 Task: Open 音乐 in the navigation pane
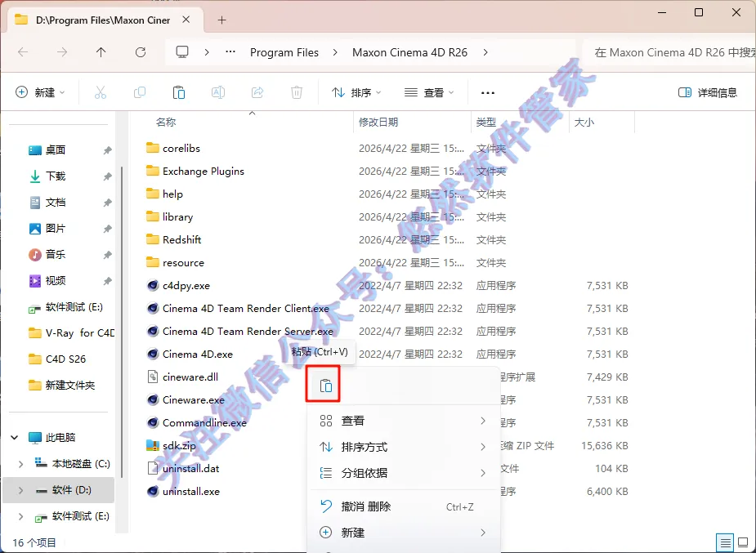(55, 254)
